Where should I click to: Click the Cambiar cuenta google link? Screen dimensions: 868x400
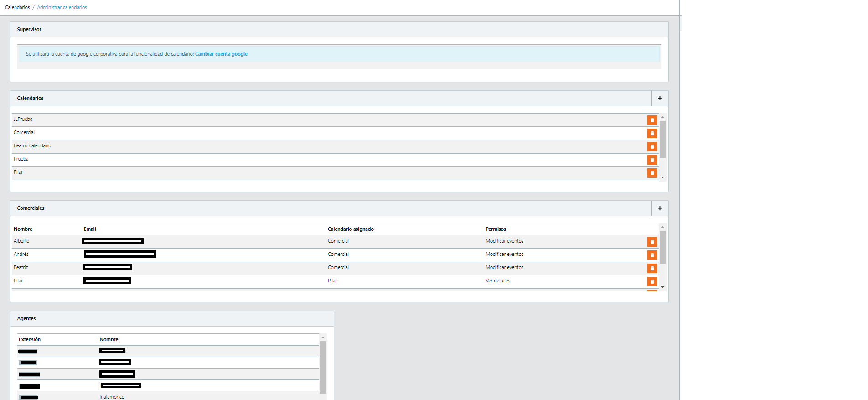pyautogui.click(x=221, y=54)
